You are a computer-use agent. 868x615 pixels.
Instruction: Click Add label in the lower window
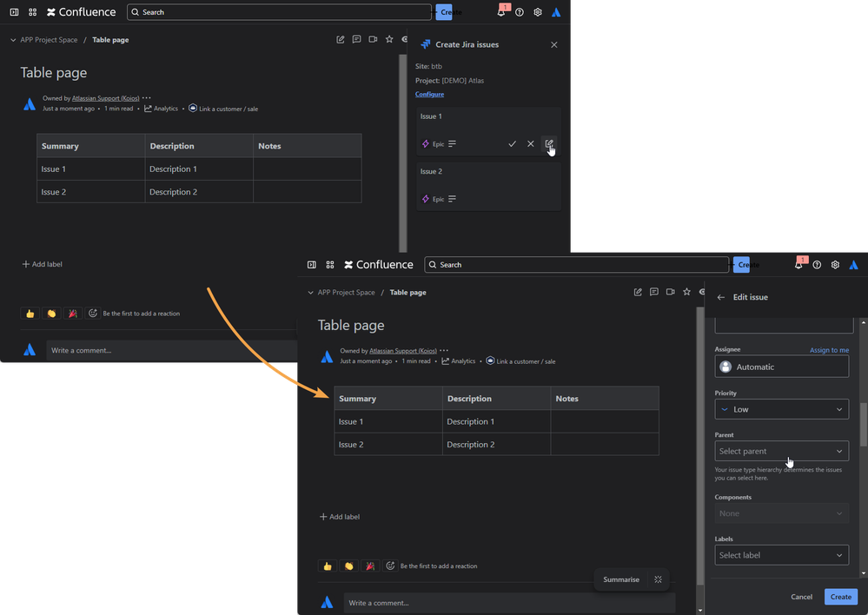(x=340, y=517)
